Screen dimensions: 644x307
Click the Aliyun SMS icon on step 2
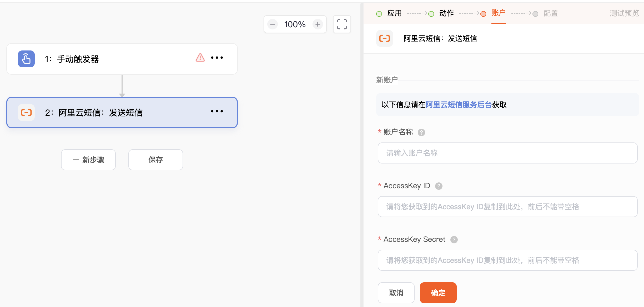pyautogui.click(x=26, y=112)
